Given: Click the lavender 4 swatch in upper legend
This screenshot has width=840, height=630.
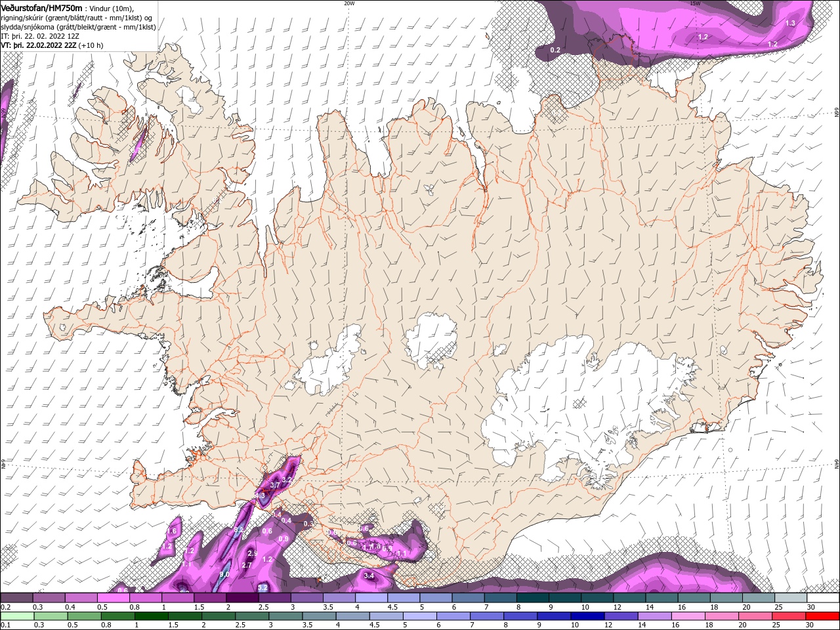Looking at the screenshot, I should pos(371,598).
